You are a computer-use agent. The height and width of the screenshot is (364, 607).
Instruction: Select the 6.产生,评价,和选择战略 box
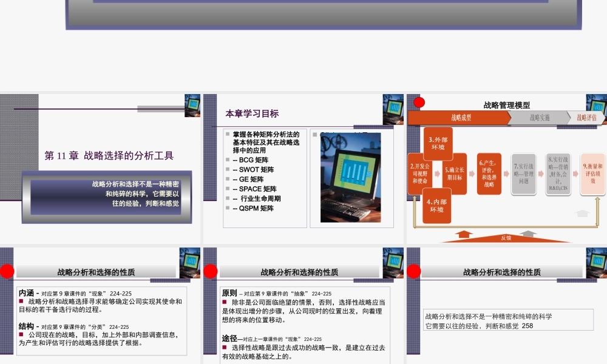(x=489, y=173)
